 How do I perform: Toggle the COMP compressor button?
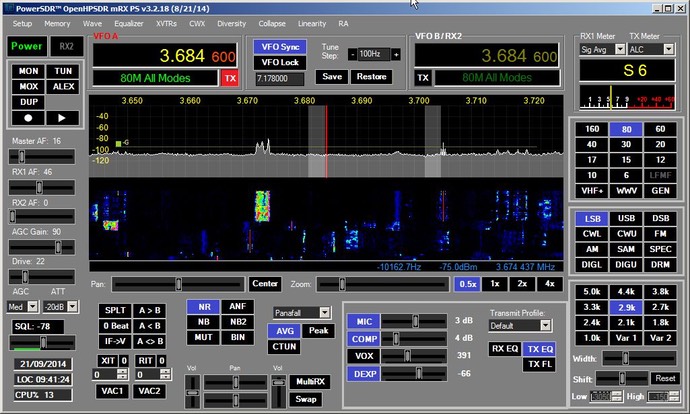point(364,339)
